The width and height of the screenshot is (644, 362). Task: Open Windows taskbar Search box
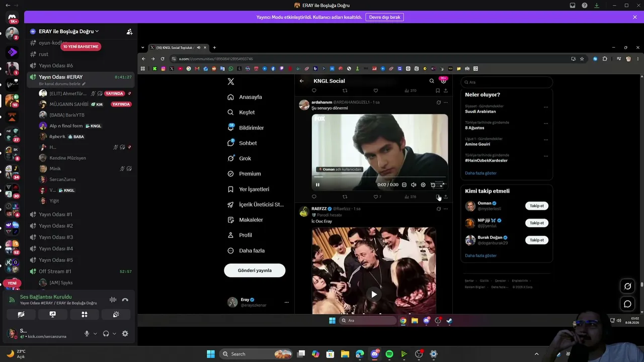point(257,354)
